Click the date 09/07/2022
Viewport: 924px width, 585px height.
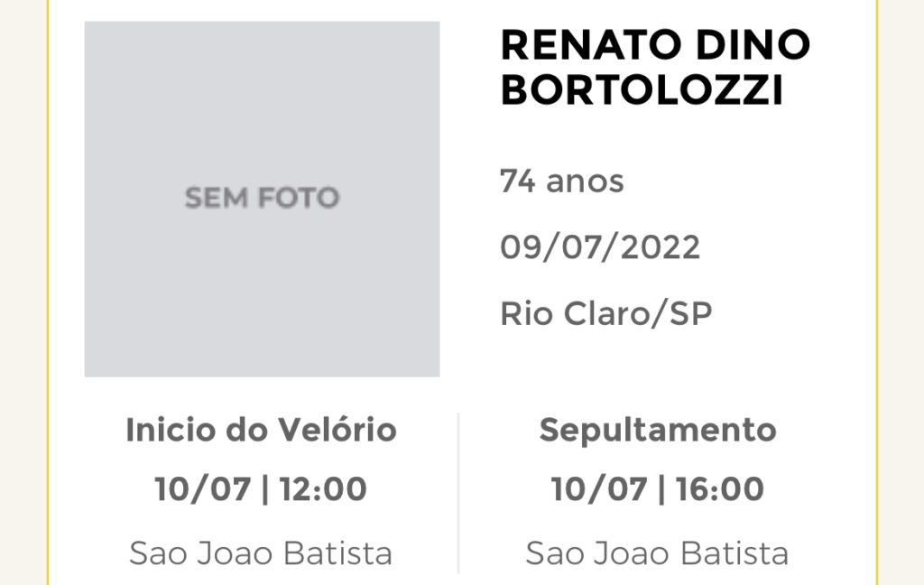tap(600, 247)
